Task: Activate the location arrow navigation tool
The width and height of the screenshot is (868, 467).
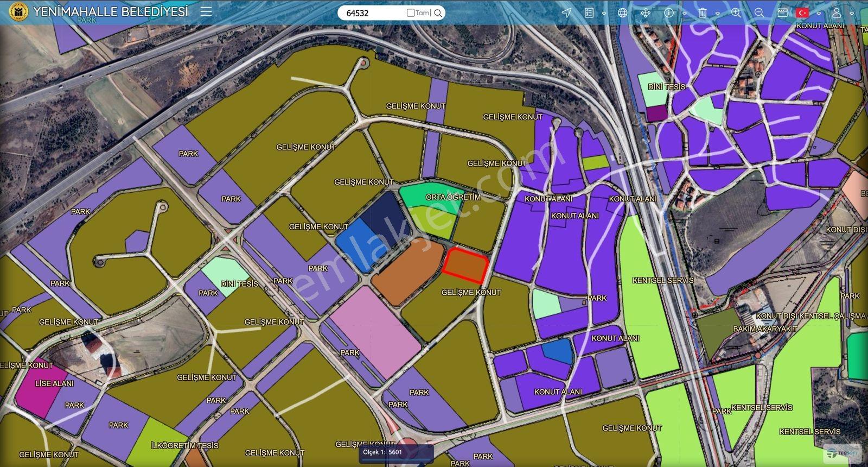Action: coord(566,12)
